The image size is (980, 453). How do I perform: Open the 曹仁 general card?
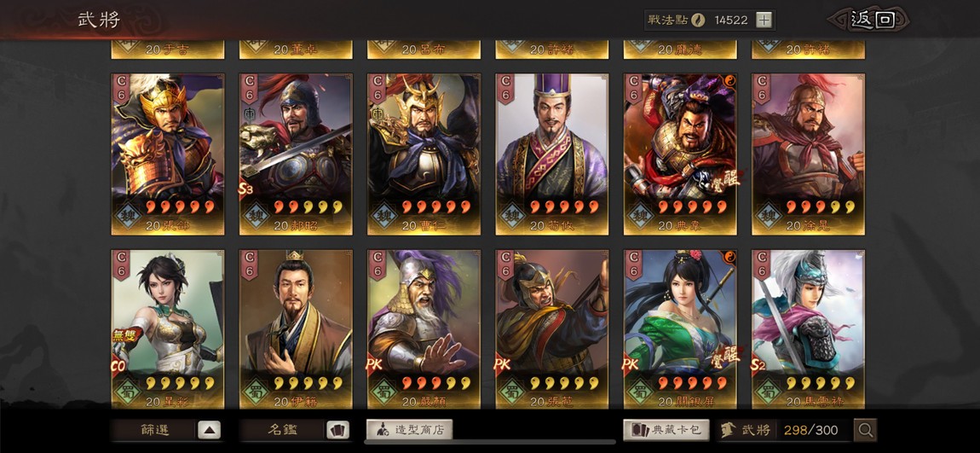point(424,154)
